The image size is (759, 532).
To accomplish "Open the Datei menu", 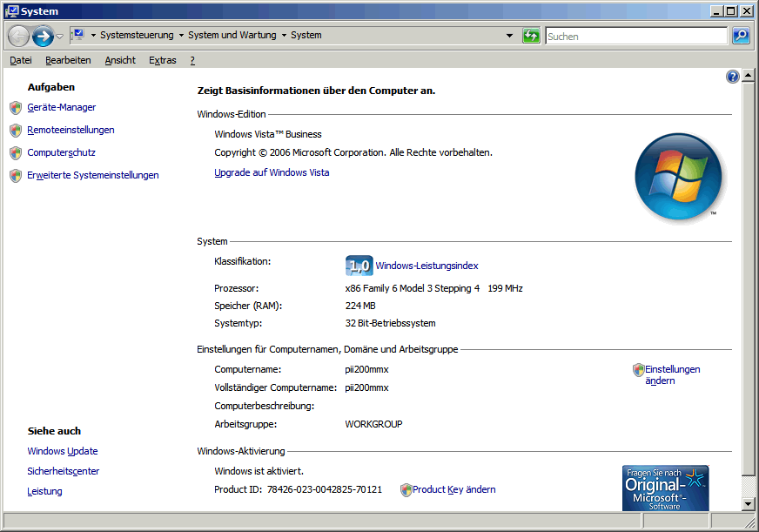I will (21, 60).
